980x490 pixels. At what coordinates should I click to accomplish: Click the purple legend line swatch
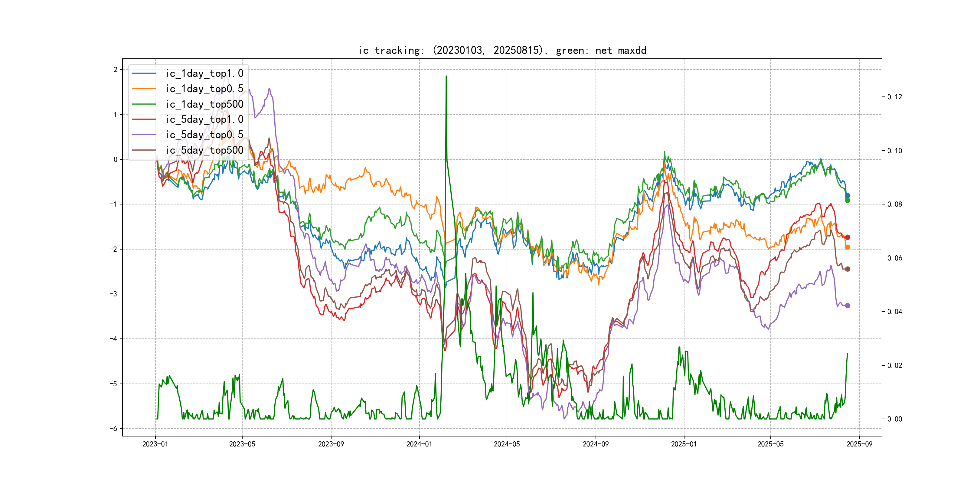[144, 135]
